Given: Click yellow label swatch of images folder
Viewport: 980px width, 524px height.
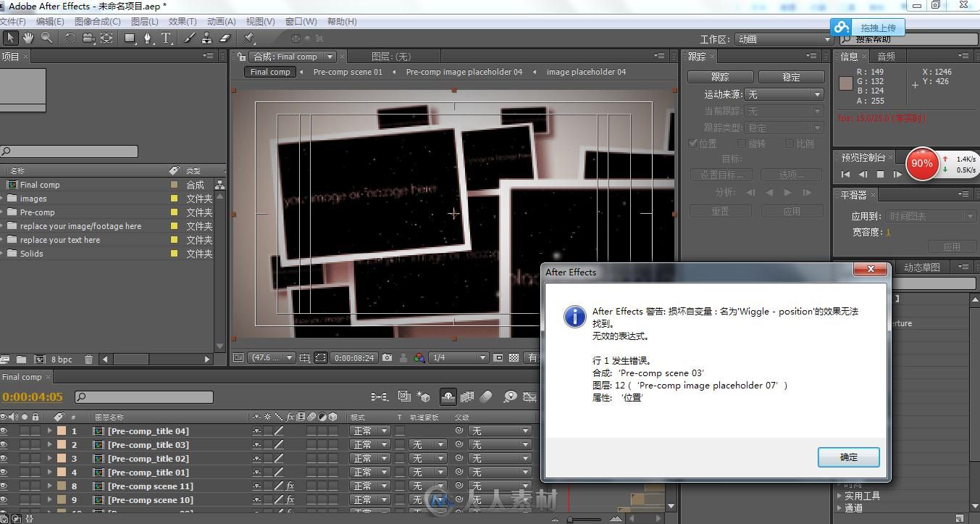Looking at the screenshot, I should pos(174,199).
